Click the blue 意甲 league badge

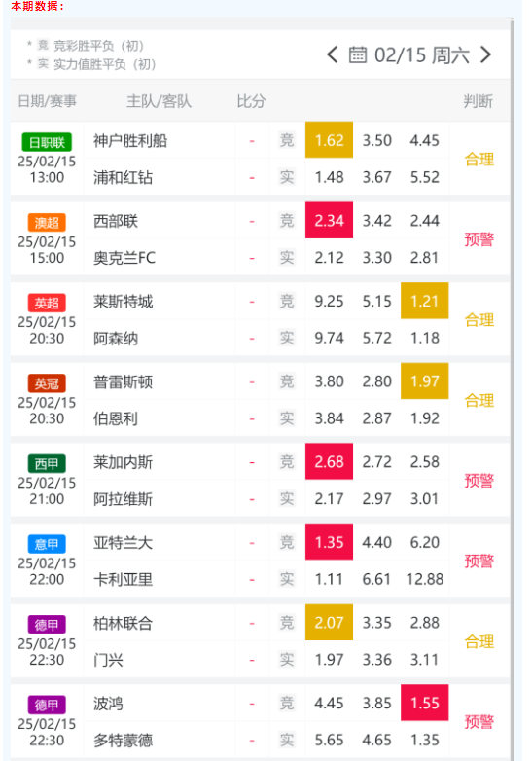47,544
